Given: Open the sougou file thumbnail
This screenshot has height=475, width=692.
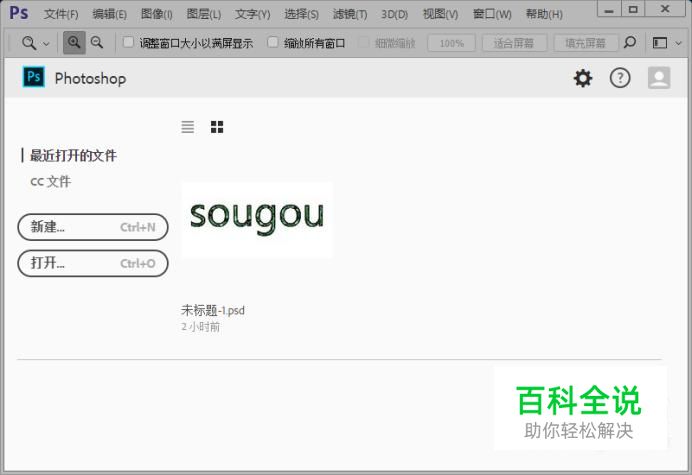Looking at the screenshot, I should (x=257, y=219).
